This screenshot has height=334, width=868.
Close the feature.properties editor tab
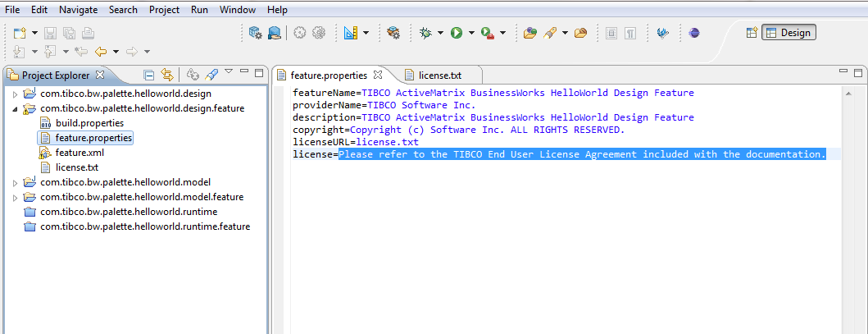(x=378, y=74)
